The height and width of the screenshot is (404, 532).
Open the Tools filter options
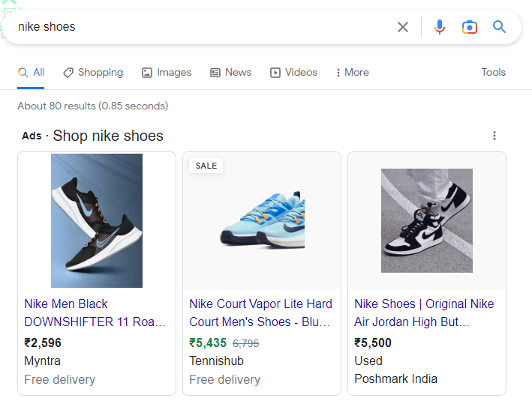coord(493,72)
